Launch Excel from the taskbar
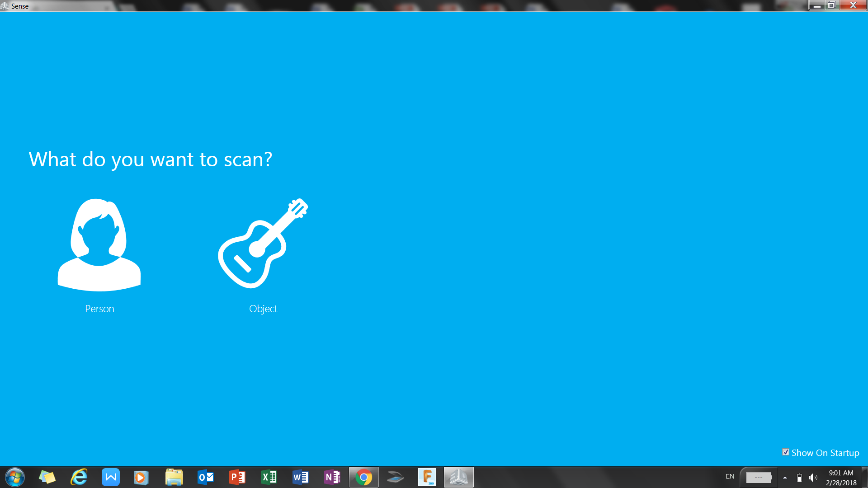This screenshot has width=868, height=488. point(269,477)
